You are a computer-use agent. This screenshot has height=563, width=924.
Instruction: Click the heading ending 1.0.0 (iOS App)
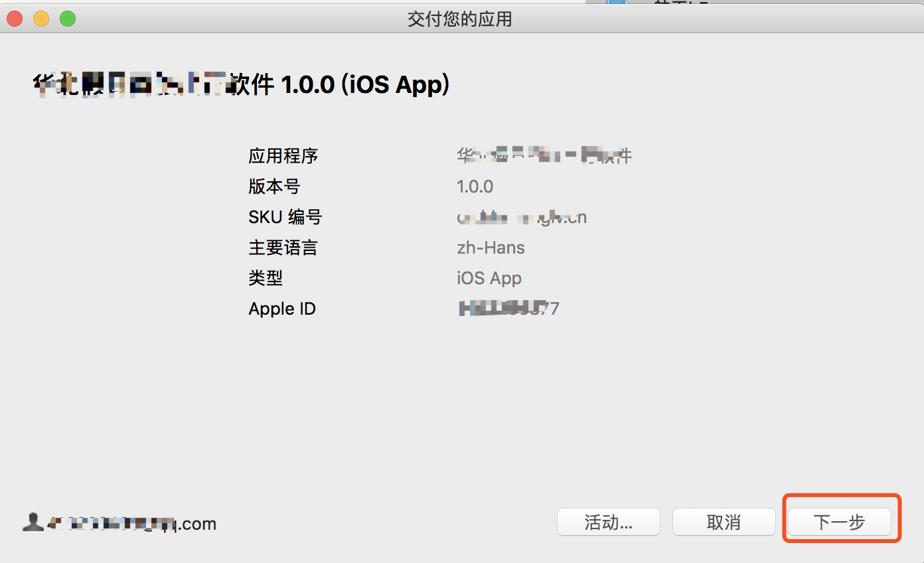242,84
